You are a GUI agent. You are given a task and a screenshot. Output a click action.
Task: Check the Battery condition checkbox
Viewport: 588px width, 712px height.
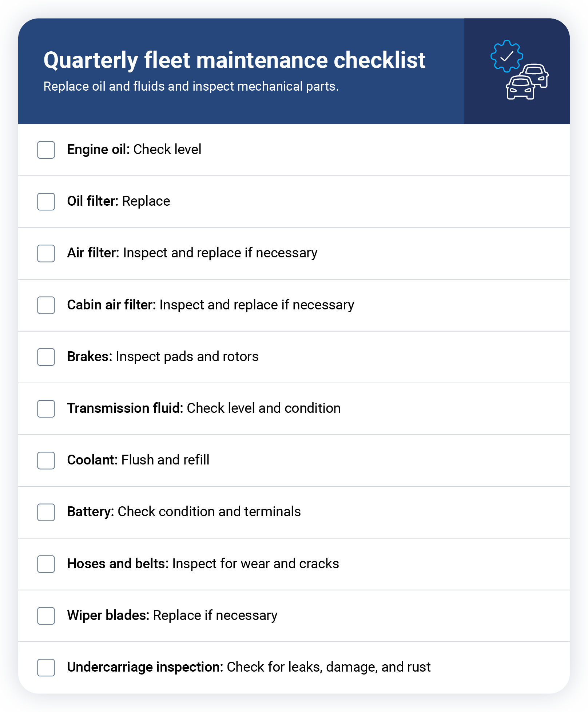(x=46, y=512)
